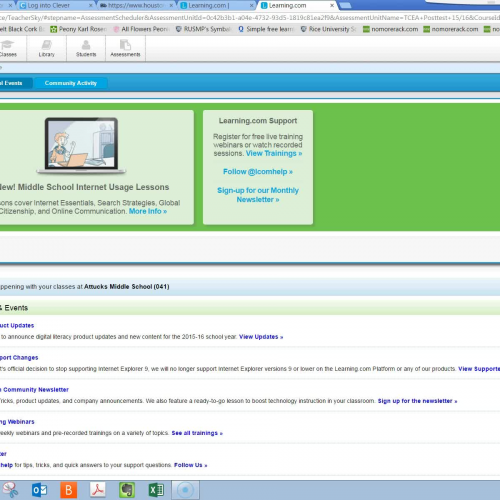Open the Students section icon

(x=86, y=48)
